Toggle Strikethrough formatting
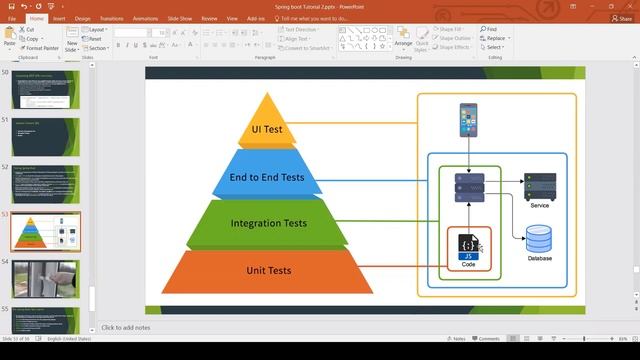Screen dimensions: 640x360 pyautogui.click(x=153, y=45)
